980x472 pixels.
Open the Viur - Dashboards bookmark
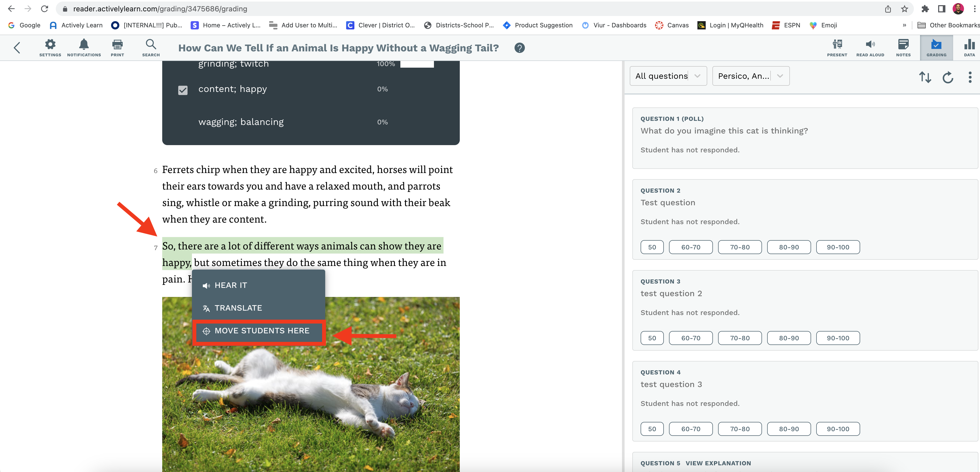[614, 25]
